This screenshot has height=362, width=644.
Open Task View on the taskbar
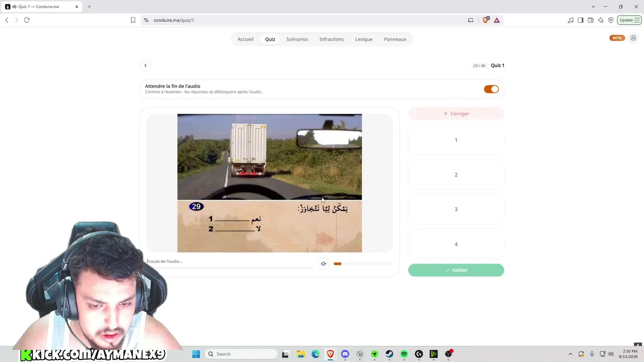285,354
